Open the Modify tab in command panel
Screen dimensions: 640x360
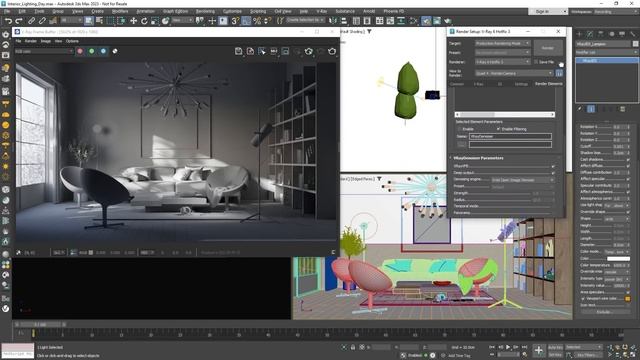(590, 34)
